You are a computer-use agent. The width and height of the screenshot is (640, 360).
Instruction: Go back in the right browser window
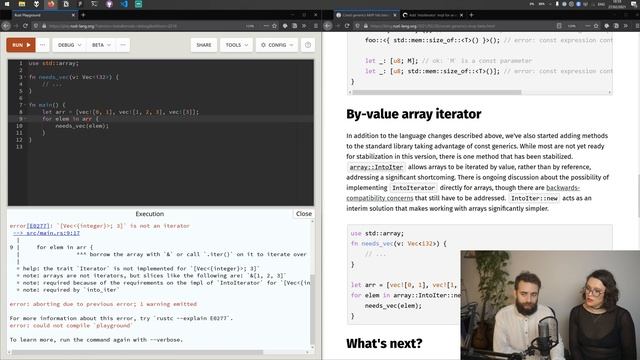(328, 26)
